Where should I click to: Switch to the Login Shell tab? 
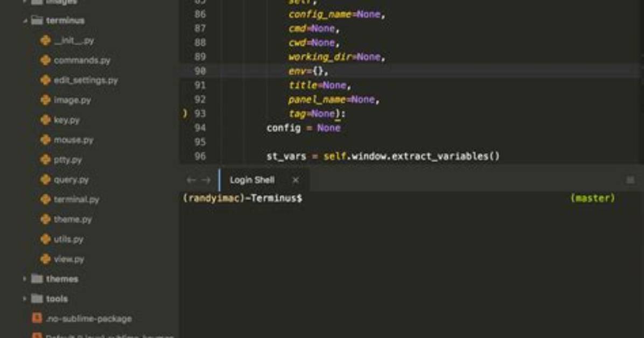click(x=252, y=180)
